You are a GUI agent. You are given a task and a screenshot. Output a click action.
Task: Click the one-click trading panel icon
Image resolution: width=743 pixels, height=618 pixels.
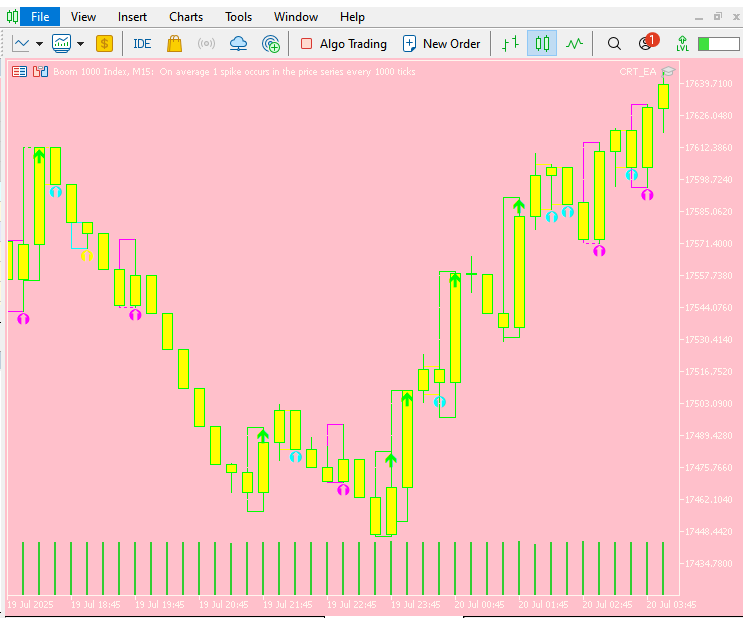19,72
